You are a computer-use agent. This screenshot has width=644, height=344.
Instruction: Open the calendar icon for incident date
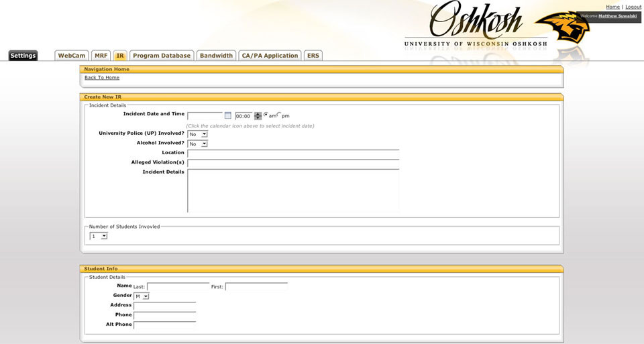point(228,116)
